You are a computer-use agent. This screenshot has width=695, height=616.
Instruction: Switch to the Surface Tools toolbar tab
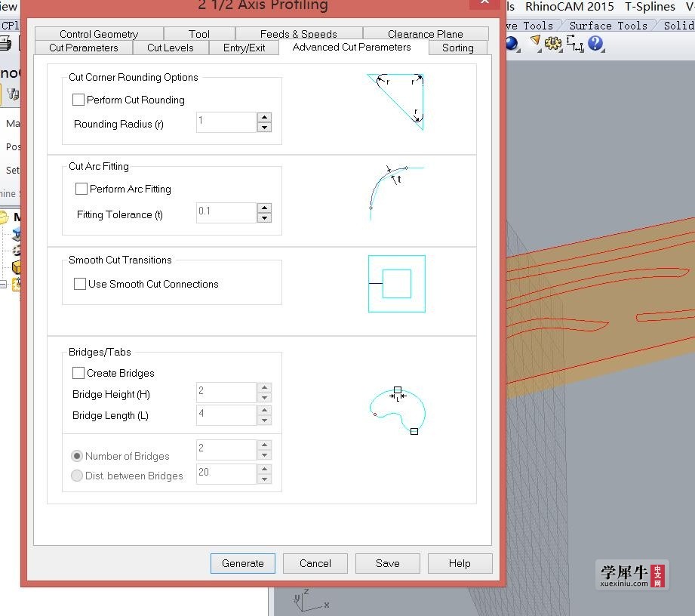click(608, 26)
